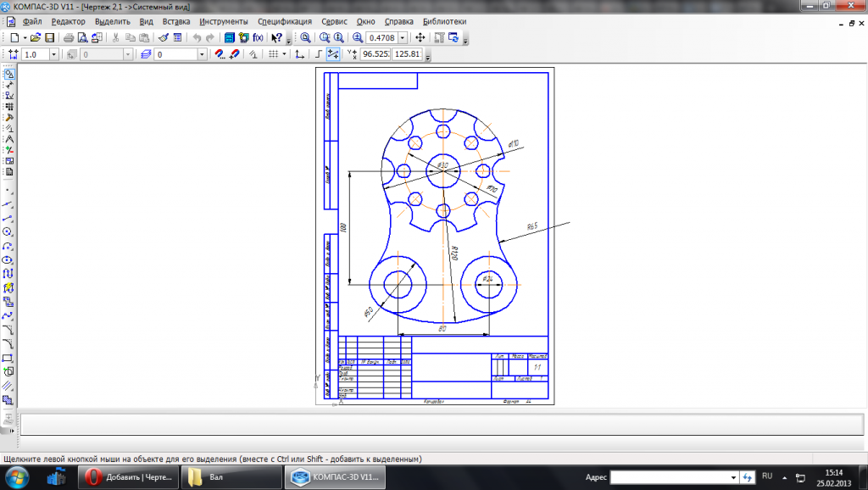Expand the zoom scale dropdown 0.4708

pos(403,37)
